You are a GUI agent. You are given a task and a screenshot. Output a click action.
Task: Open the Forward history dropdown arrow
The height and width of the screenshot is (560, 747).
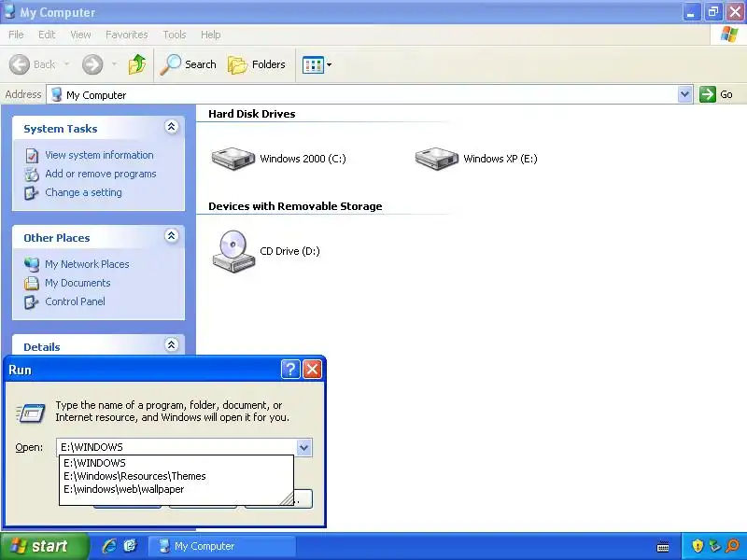[114, 64]
